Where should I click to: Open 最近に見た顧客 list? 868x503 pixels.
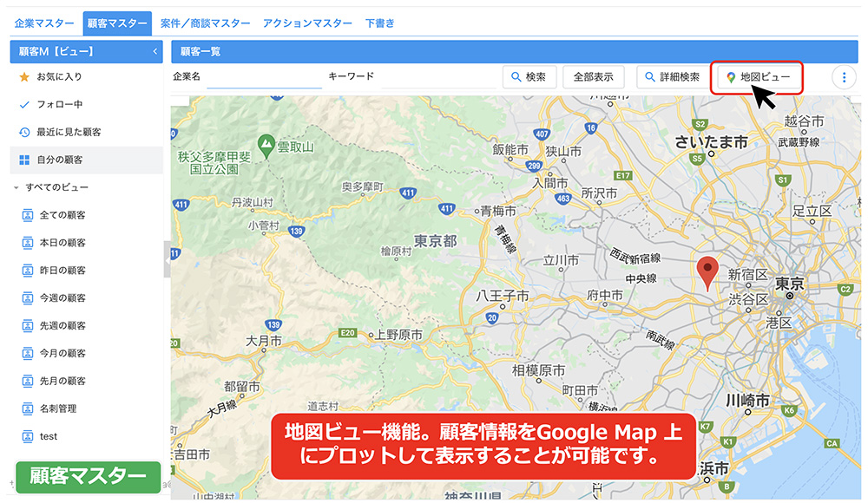click(x=69, y=132)
